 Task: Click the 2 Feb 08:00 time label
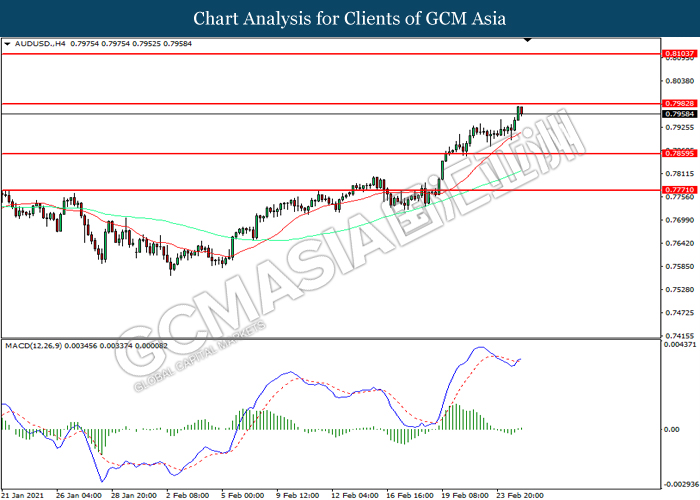point(188,496)
